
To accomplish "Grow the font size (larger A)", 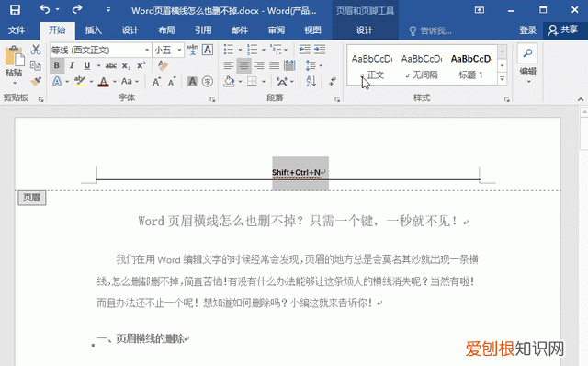I will [x=156, y=81].
